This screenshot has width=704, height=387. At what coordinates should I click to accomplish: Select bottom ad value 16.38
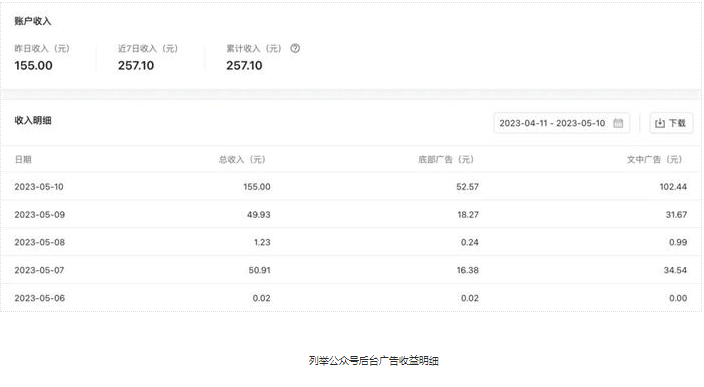(x=468, y=270)
